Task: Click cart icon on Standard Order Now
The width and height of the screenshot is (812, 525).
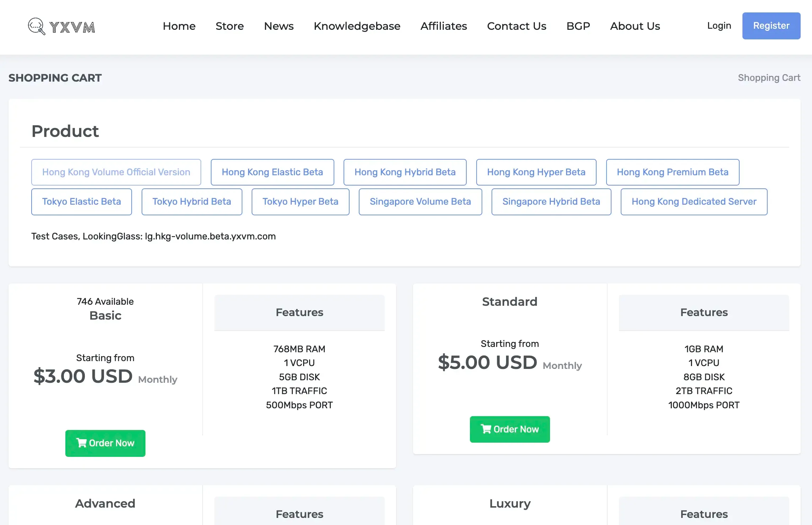Action: 486,429
